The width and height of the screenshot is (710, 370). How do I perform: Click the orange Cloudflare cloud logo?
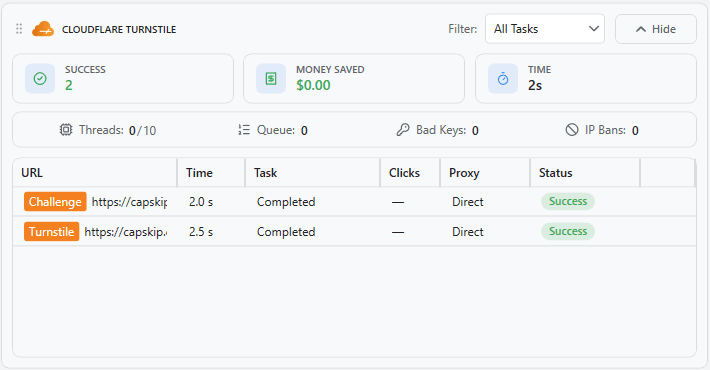tap(43, 29)
